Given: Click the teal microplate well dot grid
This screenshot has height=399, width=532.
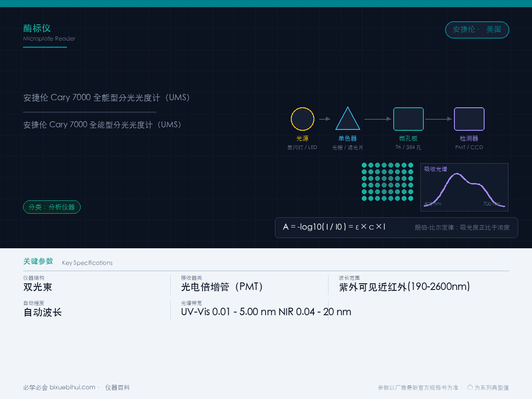Looking at the screenshot, I should coord(387,182).
